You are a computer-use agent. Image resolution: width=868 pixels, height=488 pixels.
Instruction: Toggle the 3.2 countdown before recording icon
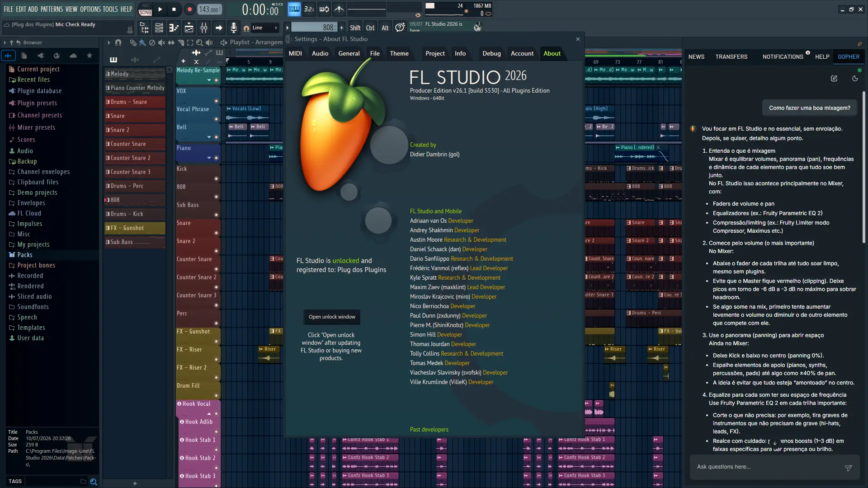309,9
